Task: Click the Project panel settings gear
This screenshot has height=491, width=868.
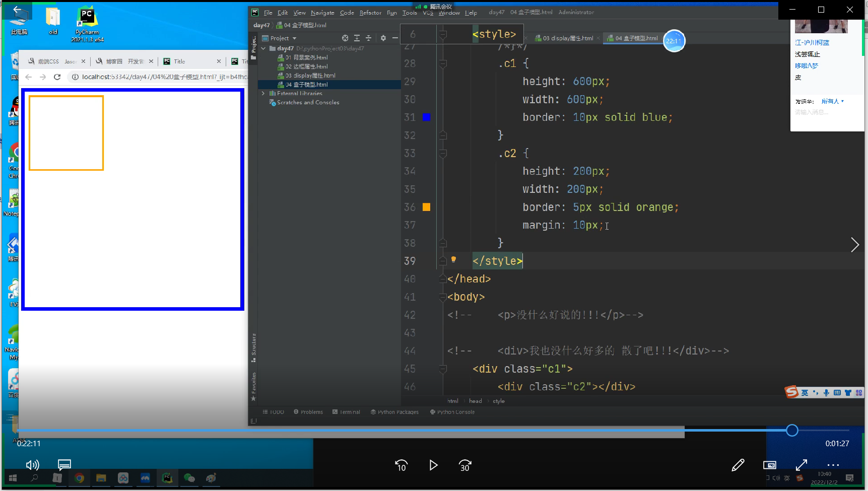Action: (383, 38)
